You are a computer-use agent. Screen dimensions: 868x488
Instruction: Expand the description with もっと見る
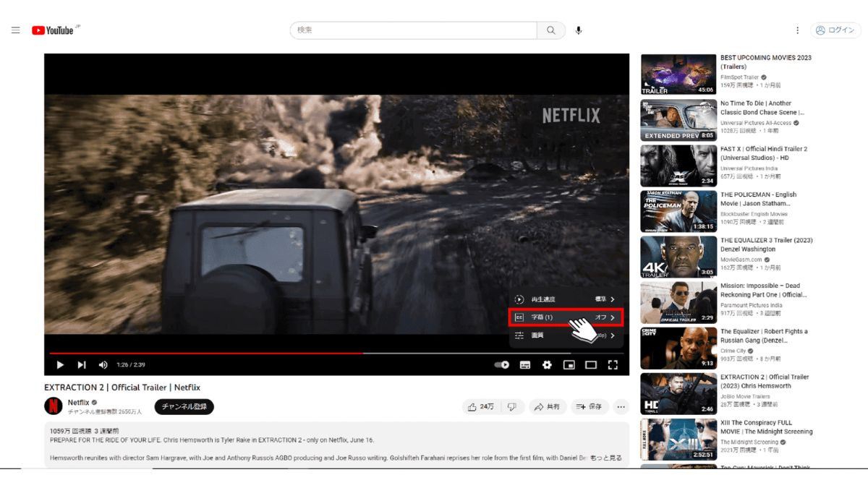606,458
